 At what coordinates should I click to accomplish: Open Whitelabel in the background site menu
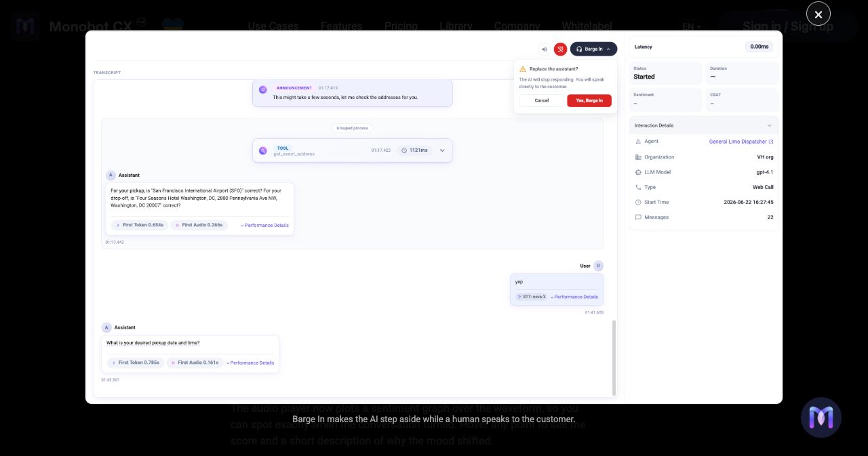587,26
